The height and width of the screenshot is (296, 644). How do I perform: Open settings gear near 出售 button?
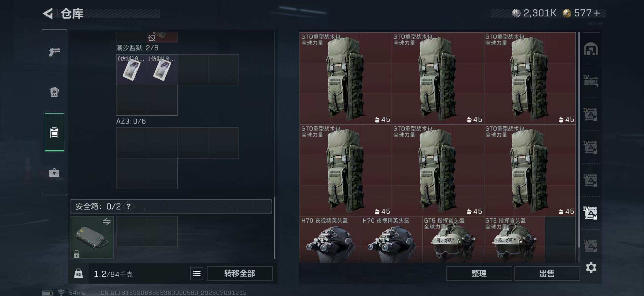point(591,268)
